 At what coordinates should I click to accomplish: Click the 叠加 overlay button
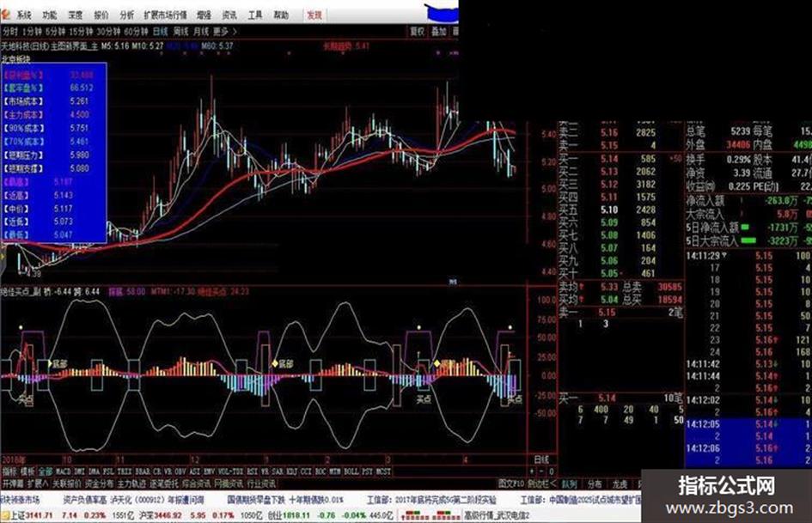[x=438, y=32]
